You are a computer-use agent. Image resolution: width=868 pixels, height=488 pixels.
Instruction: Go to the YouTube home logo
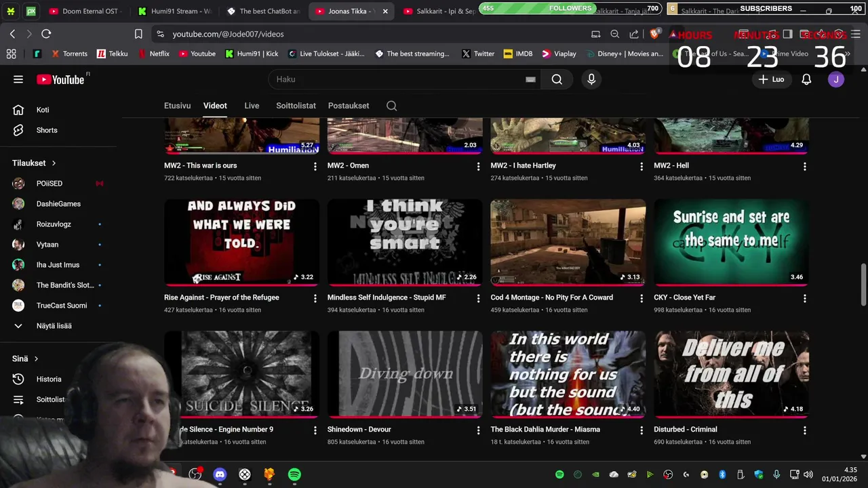coord(60,79)
